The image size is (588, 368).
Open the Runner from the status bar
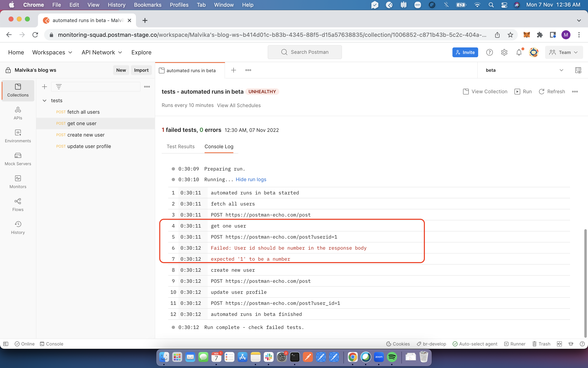515,344
